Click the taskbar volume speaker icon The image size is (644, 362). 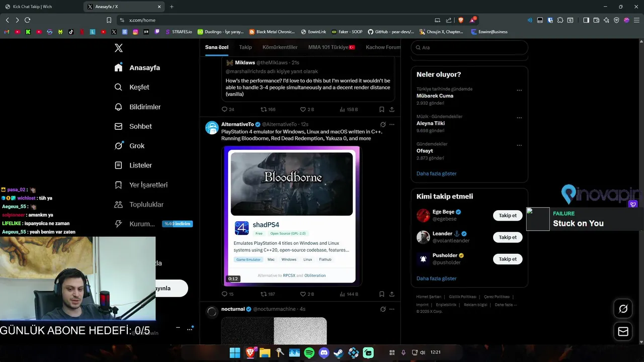click(x=422, y=353)
